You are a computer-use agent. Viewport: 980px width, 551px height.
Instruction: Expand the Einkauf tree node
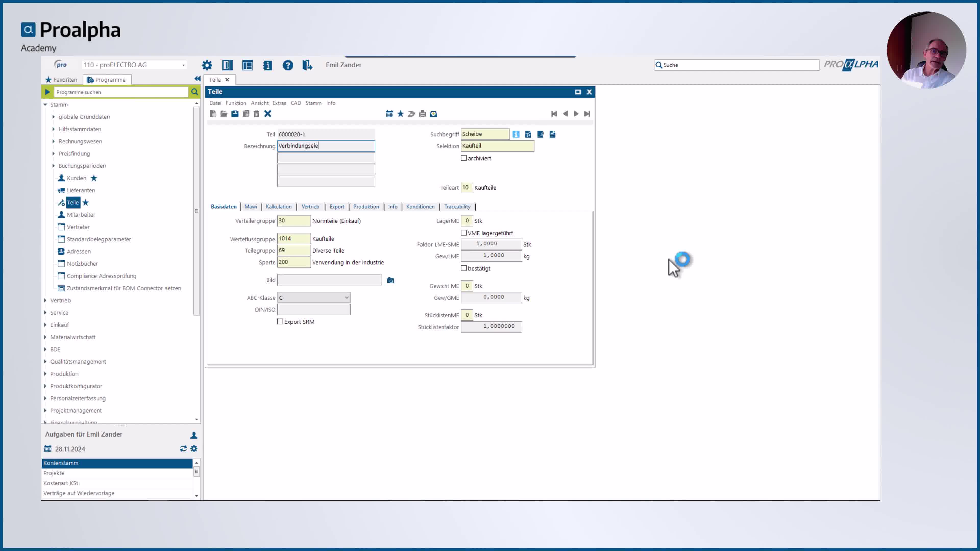[45, 325]
